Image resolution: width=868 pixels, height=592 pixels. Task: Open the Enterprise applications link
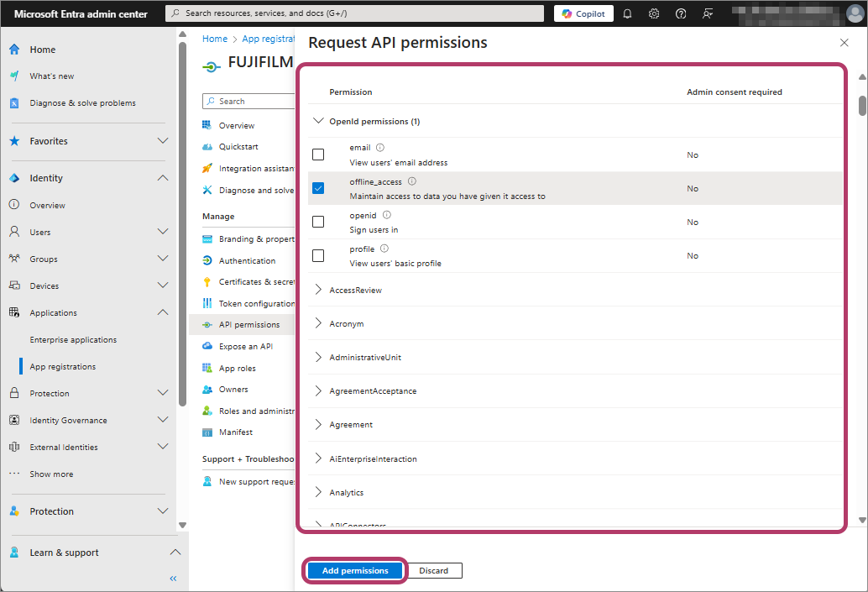[x=73, y=339]
